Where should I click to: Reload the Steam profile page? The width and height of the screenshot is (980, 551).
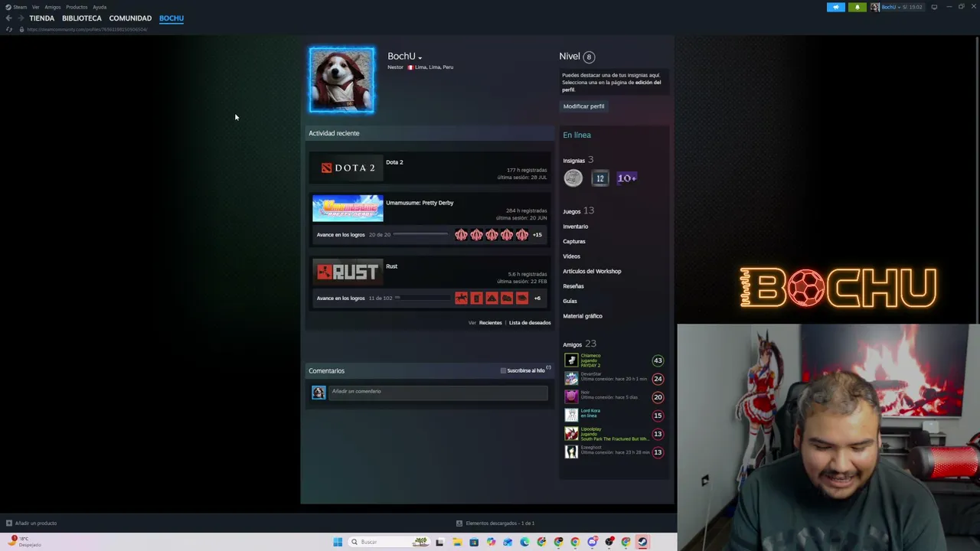tap(9, 29)
